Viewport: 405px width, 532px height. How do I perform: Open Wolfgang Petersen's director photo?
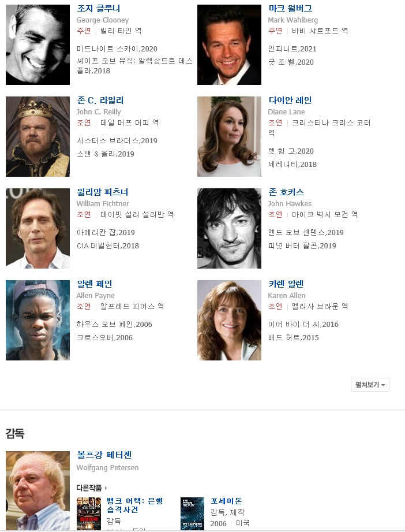point(37,490)
